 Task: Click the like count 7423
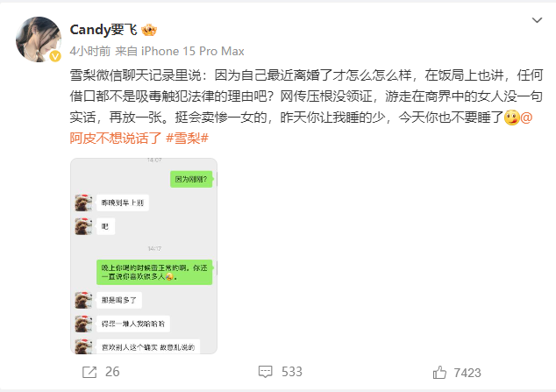click(x=467, y=373)
